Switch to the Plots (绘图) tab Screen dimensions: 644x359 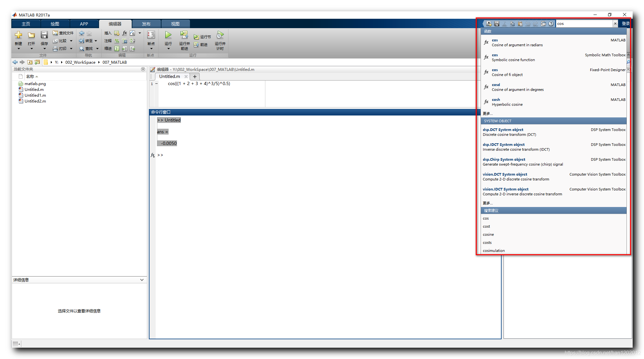55,24
